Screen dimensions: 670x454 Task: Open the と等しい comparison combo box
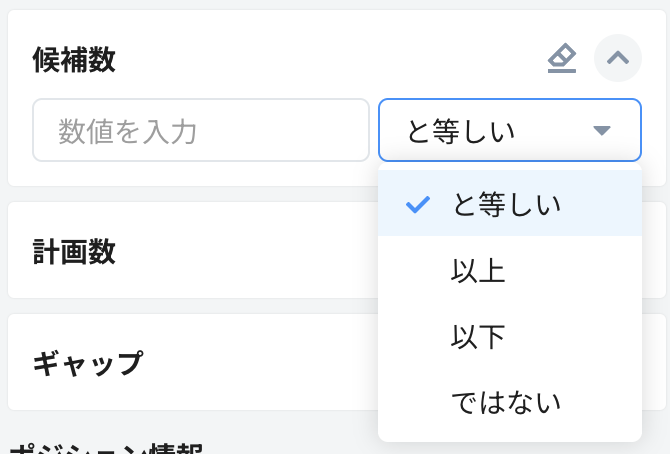[x=490, y=130]
